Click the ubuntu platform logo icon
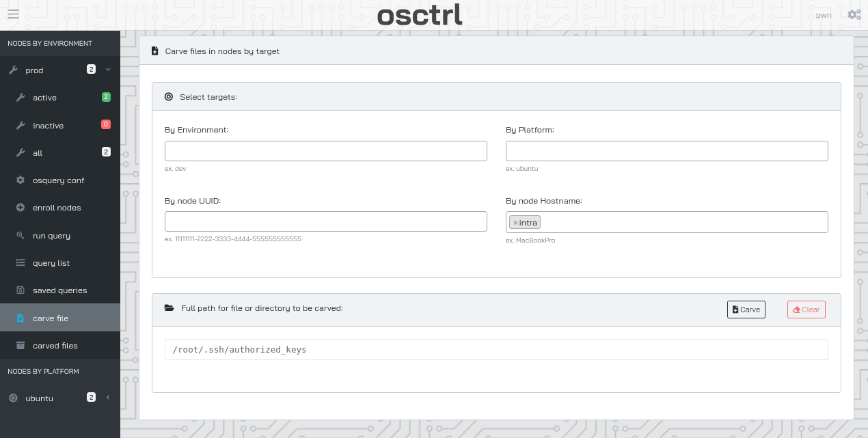Image resolution: width=868 pixels, height=438 pixels. pos(13,398)
